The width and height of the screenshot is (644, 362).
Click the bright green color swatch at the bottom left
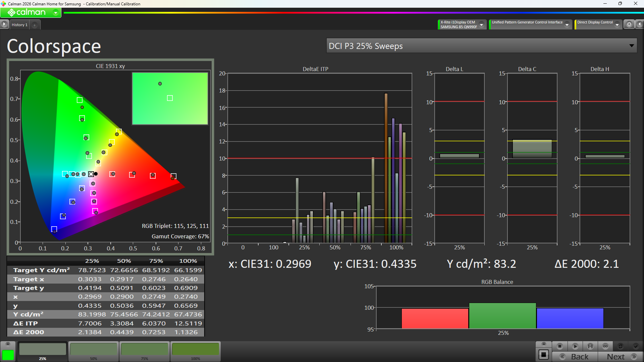8,355
